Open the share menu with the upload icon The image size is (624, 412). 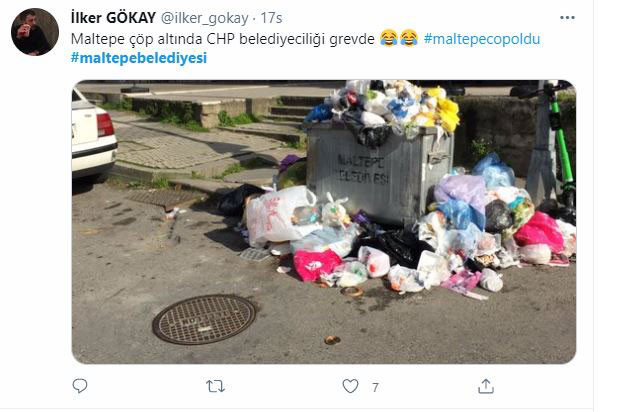click(486, 386)
